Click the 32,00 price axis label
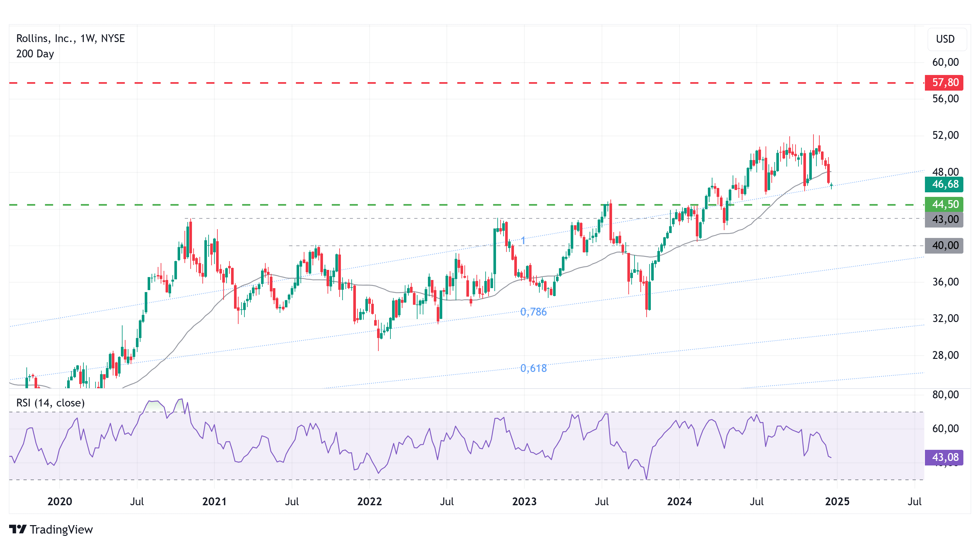The width and height of the screenshot is (980, 545). point(945,318)
